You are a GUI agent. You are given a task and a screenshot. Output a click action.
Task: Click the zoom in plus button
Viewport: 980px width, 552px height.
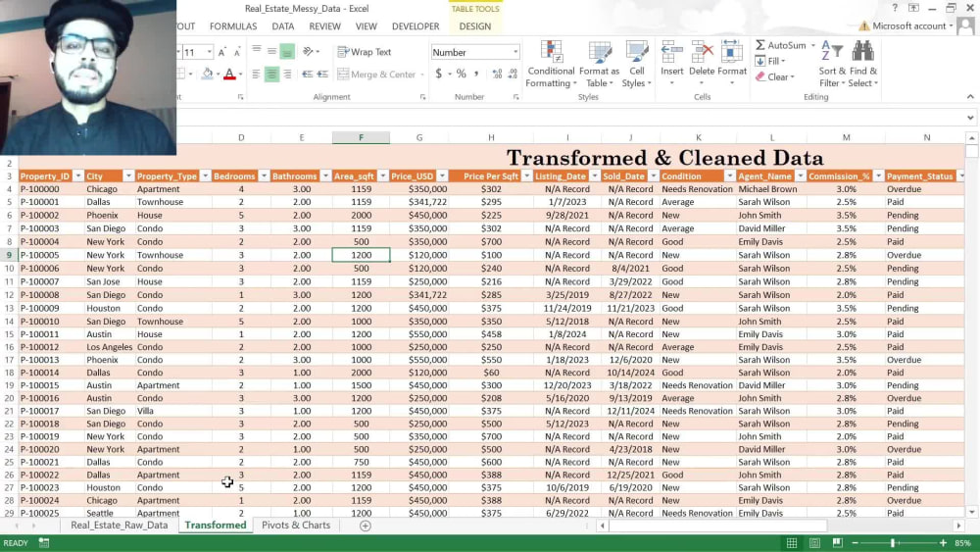[943, 543]
